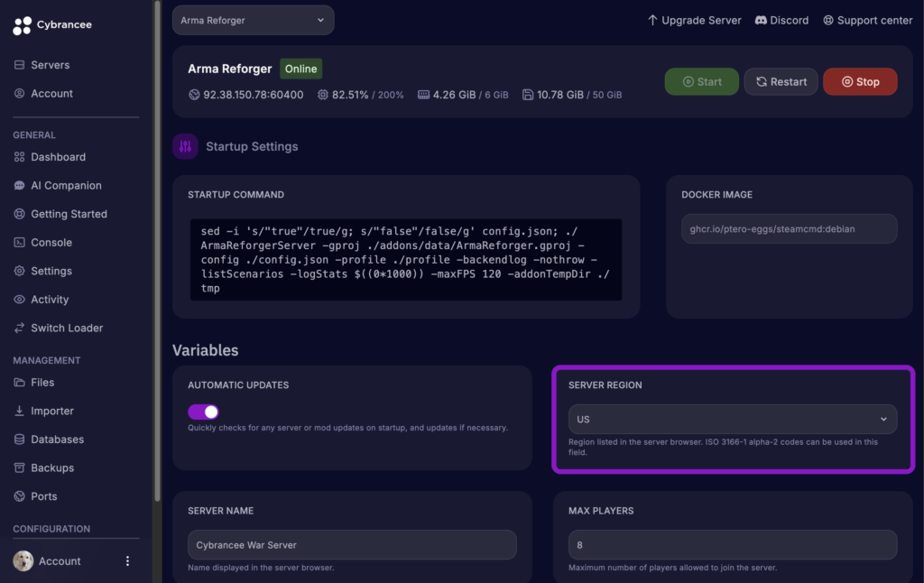Click the AI Companion chat bubble icon
Viewport: 924px width, 583px height.
20,185
